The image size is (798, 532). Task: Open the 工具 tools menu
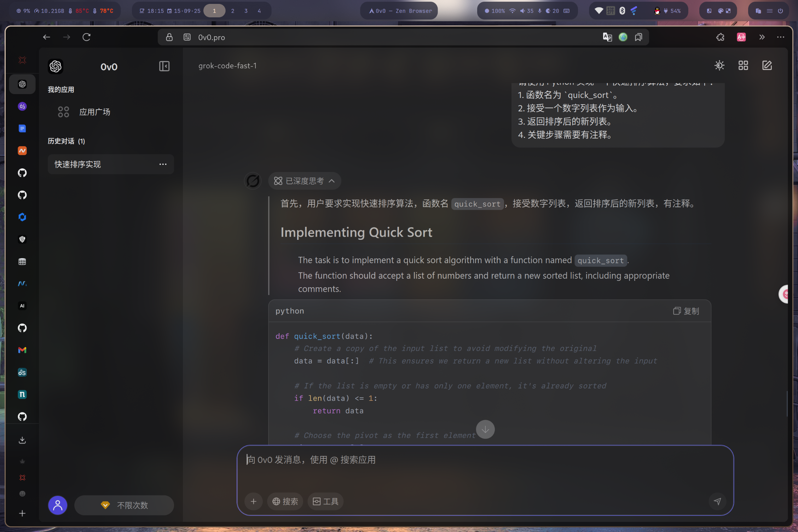pyautogui.click(x=325, y=501)
